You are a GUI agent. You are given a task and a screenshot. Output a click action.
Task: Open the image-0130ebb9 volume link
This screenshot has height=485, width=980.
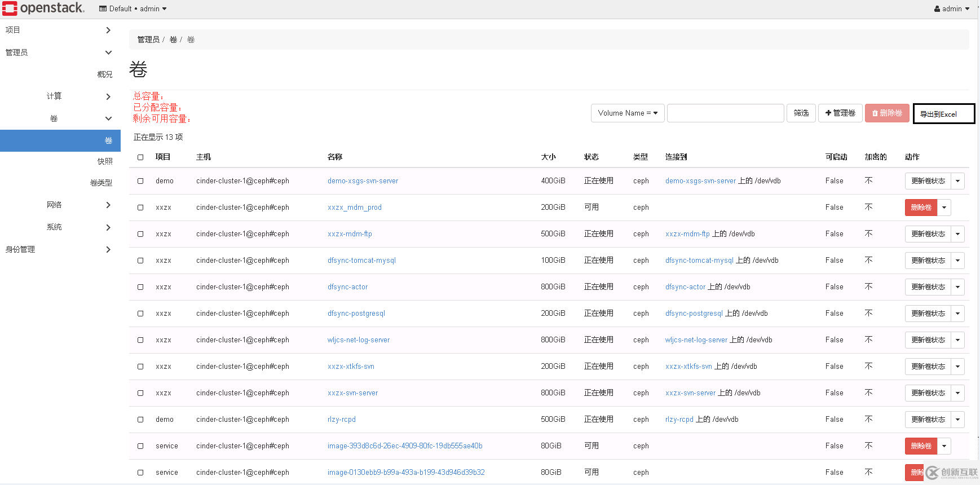point(406,473)
